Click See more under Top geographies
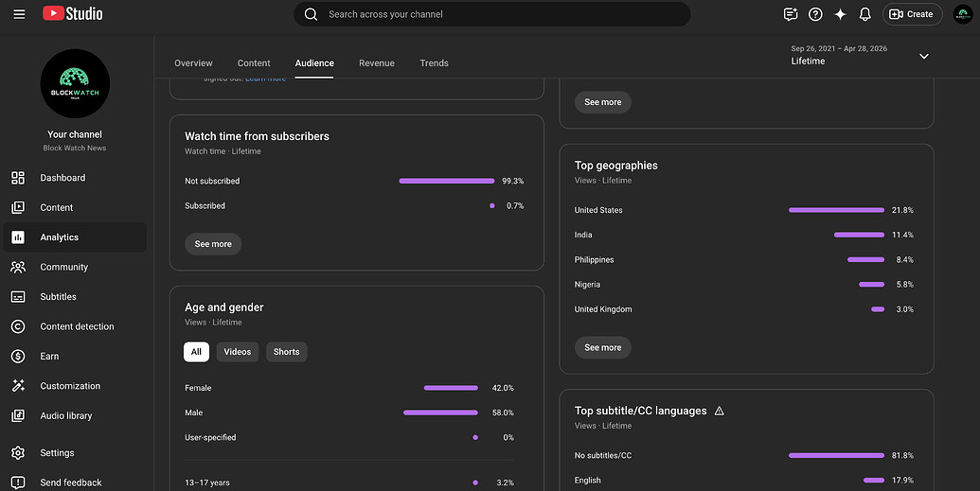Image resolution: width=980 pixels, height=491 pixels. 603,347
